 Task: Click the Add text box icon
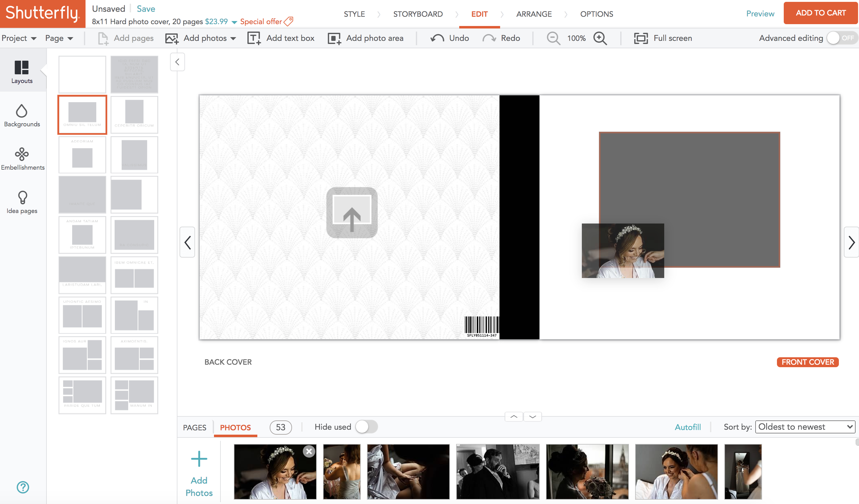(x=254, y=38)
